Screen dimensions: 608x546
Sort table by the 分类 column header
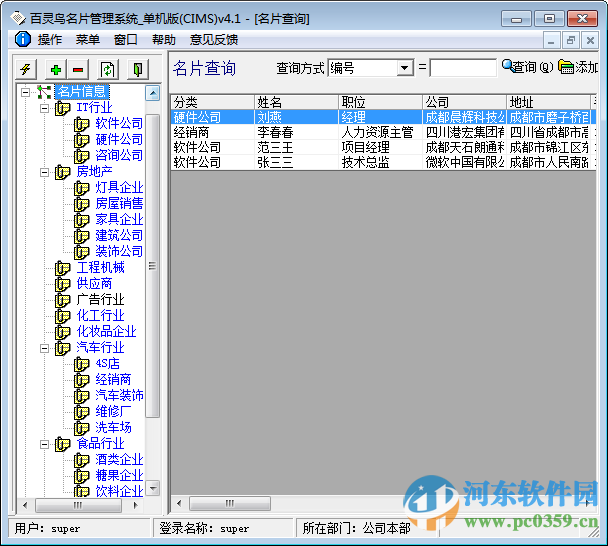pos(212,102)
